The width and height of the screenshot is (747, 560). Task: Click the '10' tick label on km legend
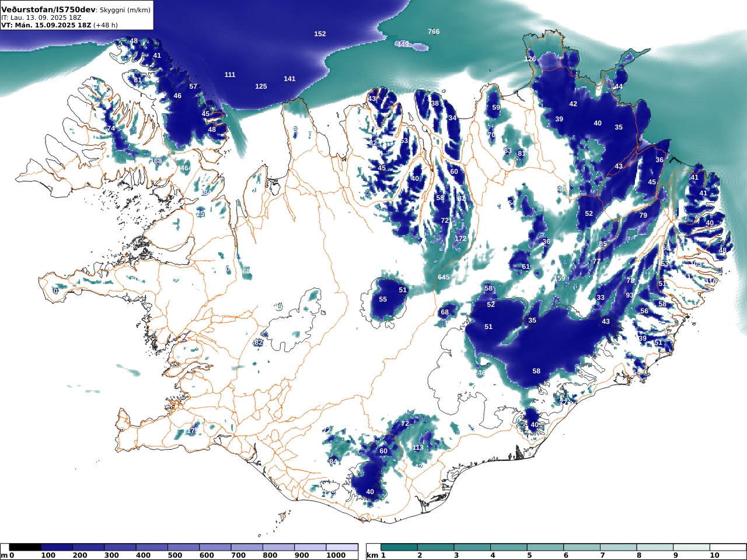pyautogui.click(x=714, y=555)
